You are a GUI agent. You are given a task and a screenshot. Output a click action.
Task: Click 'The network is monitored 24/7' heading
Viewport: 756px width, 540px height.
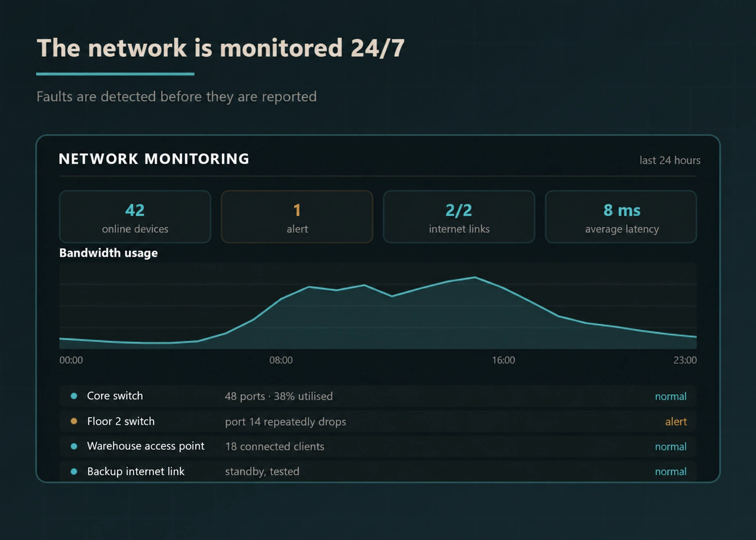click(x=220, y=48)
